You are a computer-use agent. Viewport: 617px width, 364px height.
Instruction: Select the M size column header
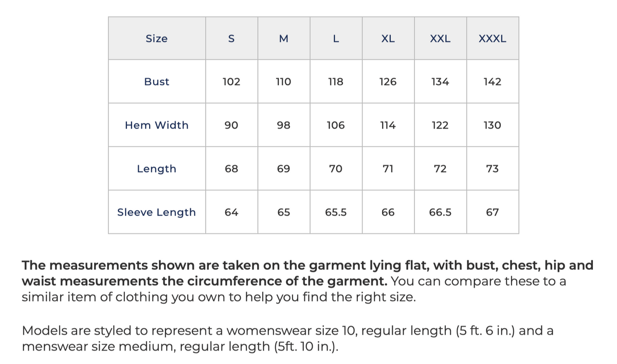(x=284, y=39)
